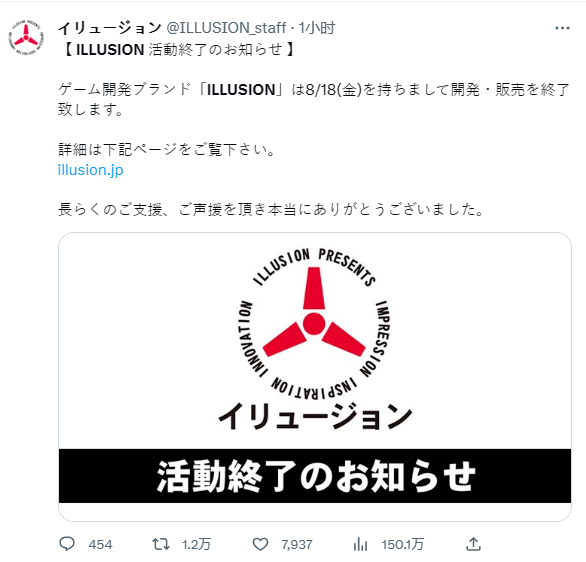Click the 【ILLUSION 活動終了のお知らせ】 headline text

point(178,50)
